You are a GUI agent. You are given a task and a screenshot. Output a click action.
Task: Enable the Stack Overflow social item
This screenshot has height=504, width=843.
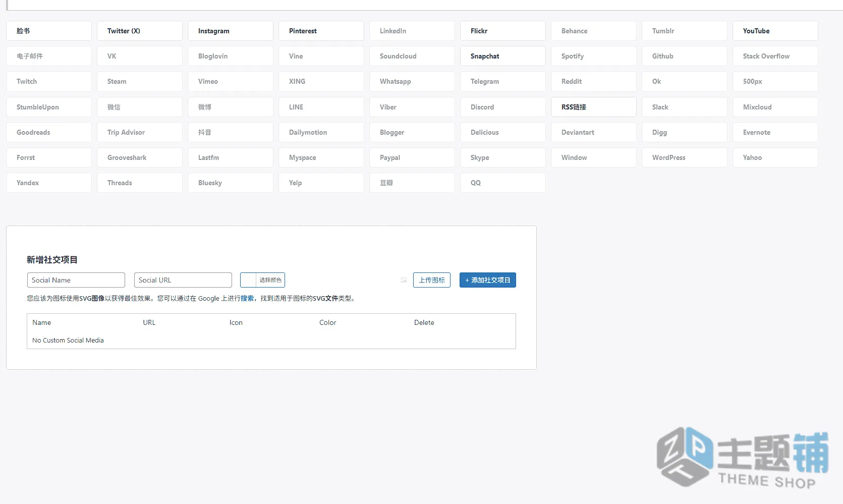click(775, 56)
